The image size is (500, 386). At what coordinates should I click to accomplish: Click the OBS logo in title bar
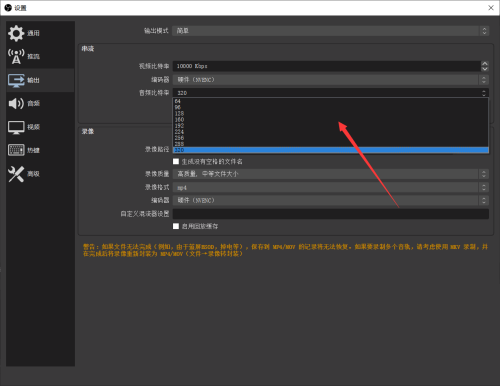tap(8, 8)
